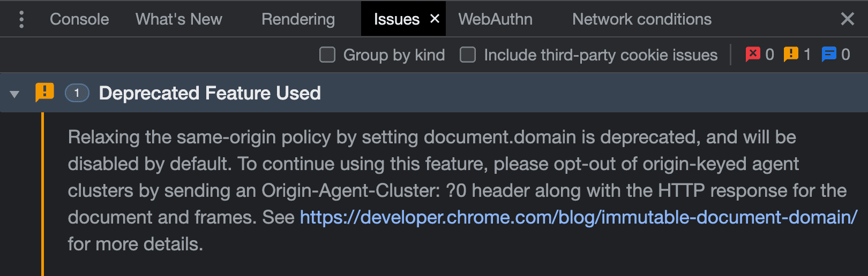This screenshot has width=868, height=276.
Task: Close the DevTools drawer panel
Action: pyautogui.click(x=847, y=19)
